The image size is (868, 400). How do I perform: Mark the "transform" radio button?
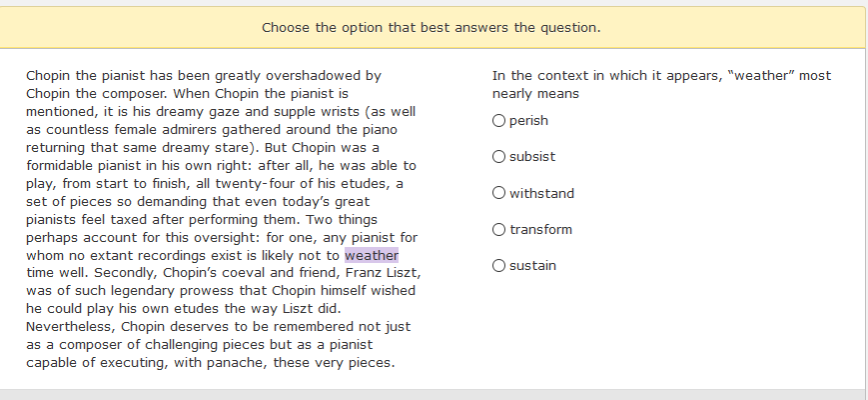coord(498,230)
